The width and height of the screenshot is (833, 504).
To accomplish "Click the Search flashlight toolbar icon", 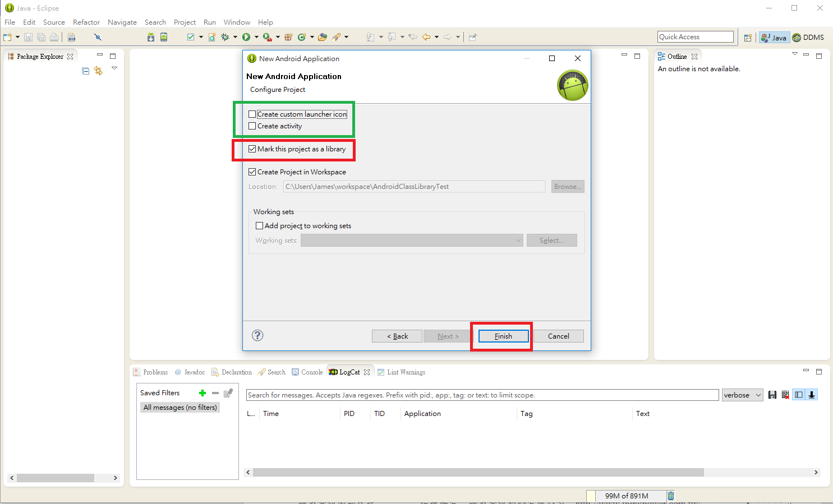I will [x=337, y=37].
